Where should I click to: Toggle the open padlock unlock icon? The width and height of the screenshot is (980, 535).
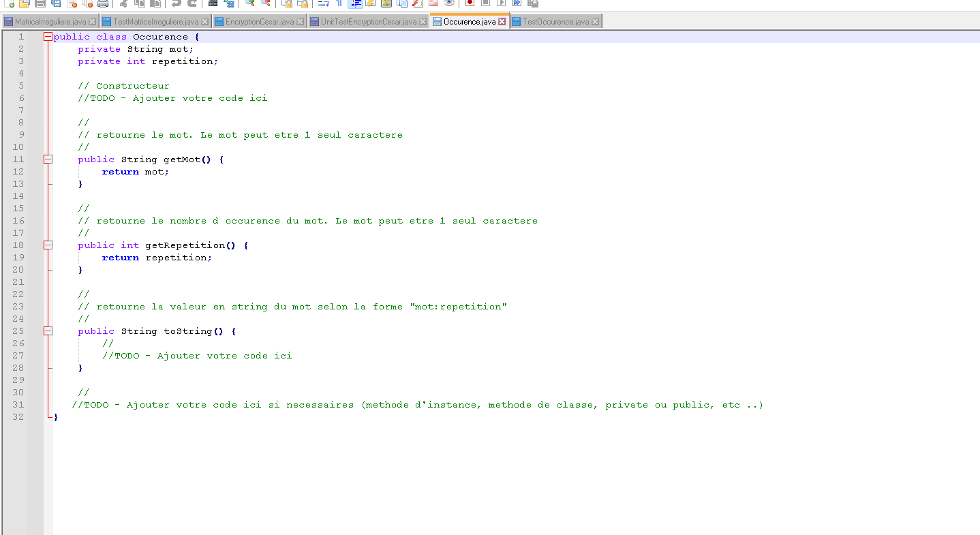click(x=304, y=4)
